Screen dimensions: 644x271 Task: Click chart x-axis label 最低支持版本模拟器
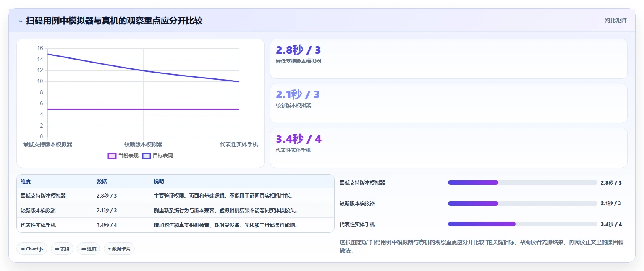[47, 144]
